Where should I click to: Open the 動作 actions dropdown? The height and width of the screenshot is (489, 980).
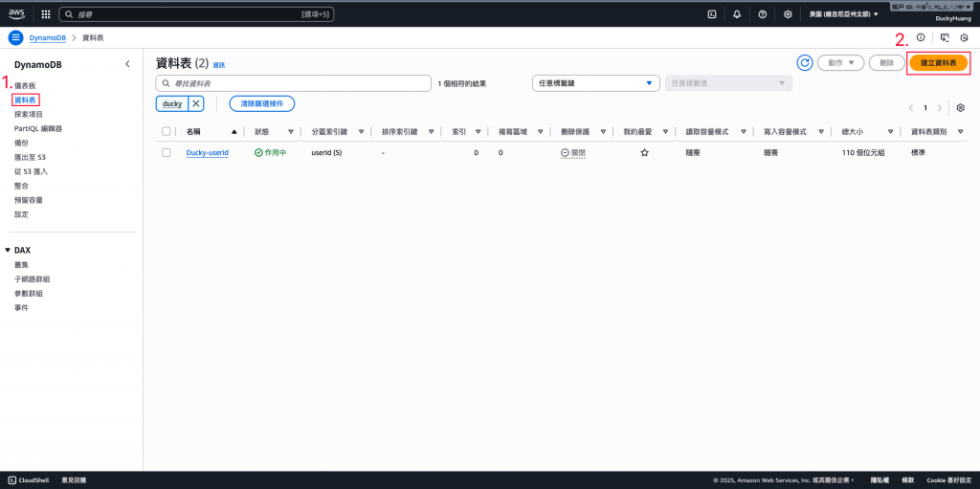tap(840, 62)
